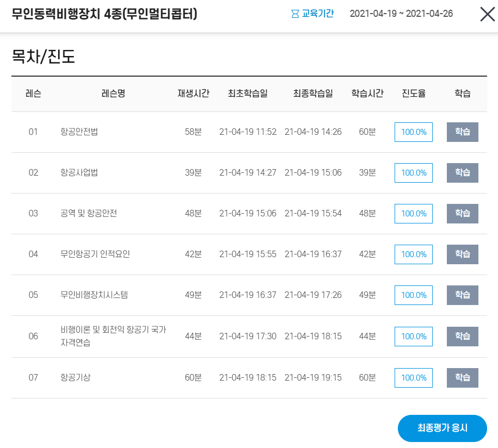The height and width of the screenshot is (448, 498).
Task: Select lesson name 무인항공기 인적요인
Action: point(95,254)
